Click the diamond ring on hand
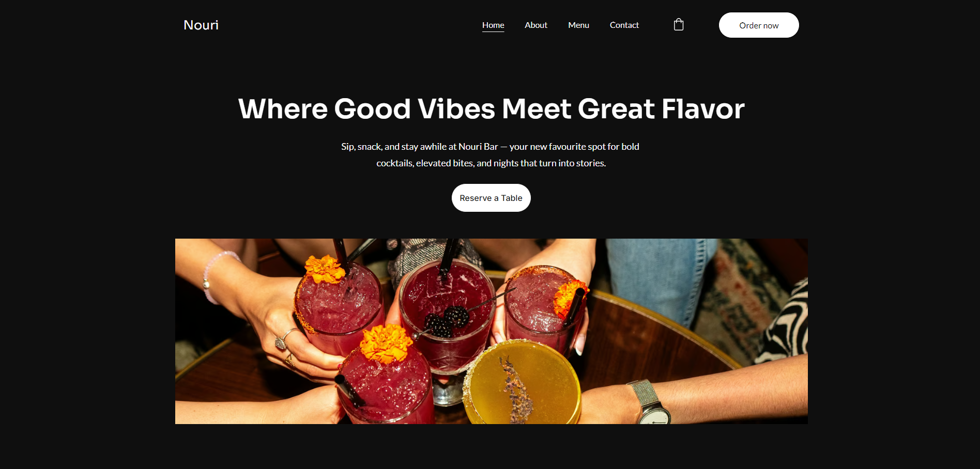980x469 pixels. pos(281,342)
